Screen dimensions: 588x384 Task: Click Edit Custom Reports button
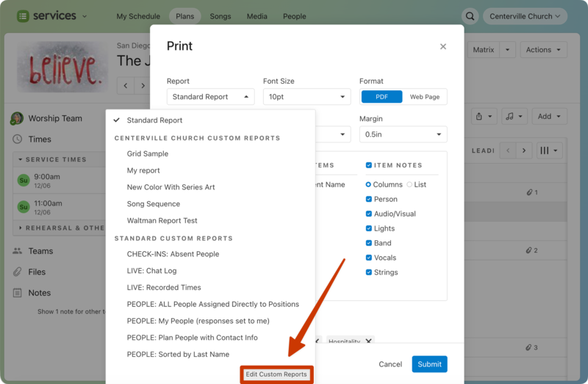tap(276, 374)
